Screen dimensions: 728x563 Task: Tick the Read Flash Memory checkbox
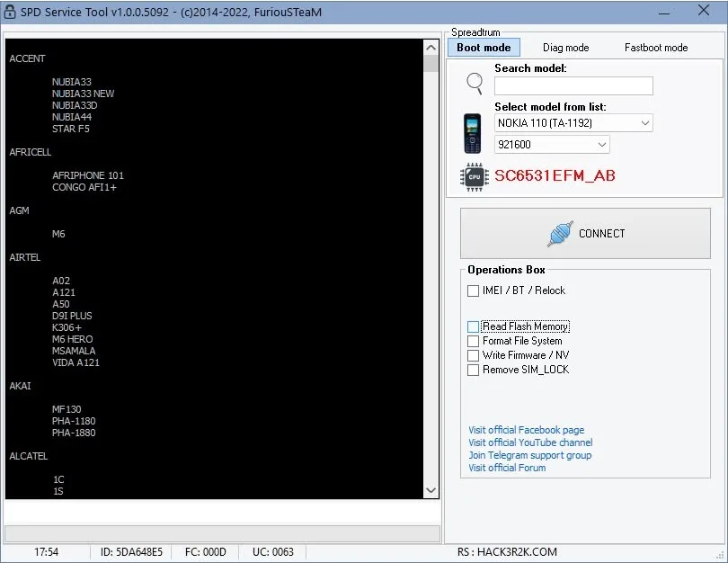coord(473,326)
